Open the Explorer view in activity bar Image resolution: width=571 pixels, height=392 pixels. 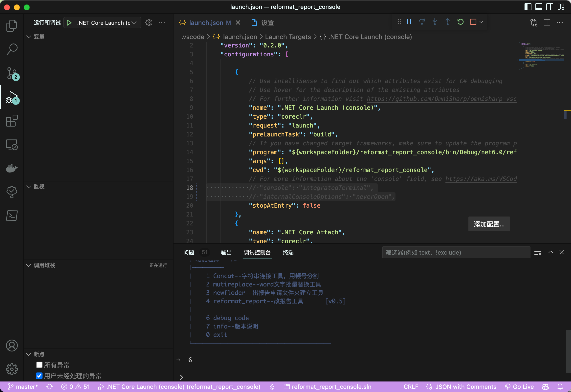12,26
